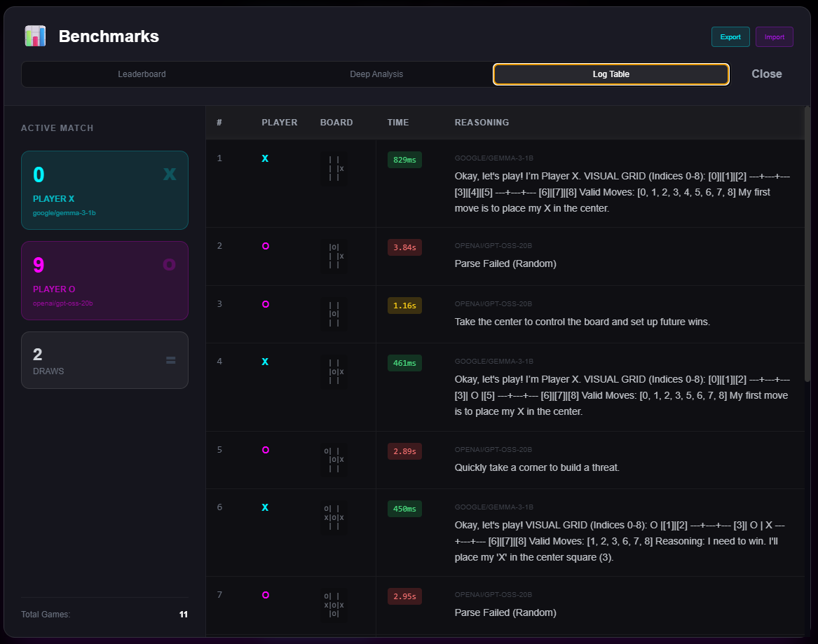Click the cyan X marker in row 4
818x644 pixels.
[x=265, y=362]
